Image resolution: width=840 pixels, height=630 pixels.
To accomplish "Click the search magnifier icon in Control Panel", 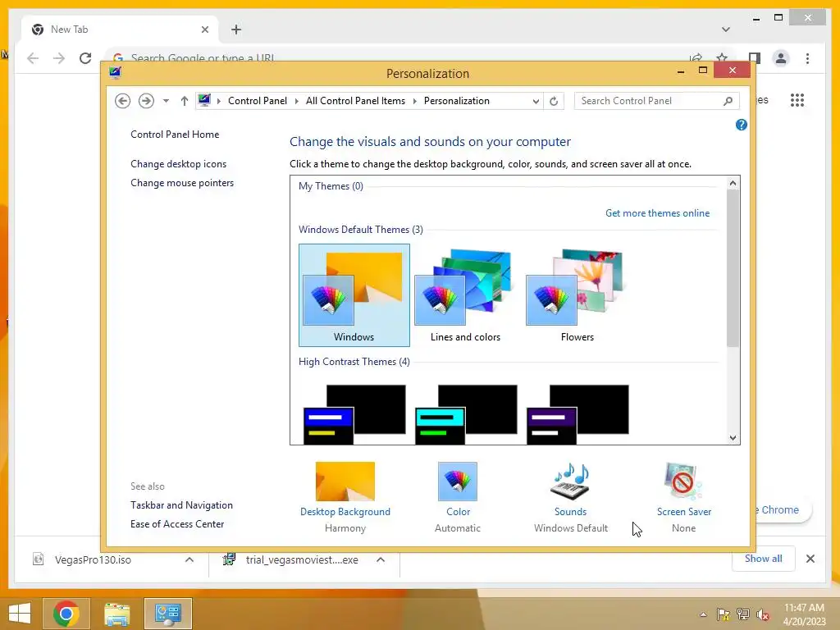I will pyautogui.click(x=728, y=101).
